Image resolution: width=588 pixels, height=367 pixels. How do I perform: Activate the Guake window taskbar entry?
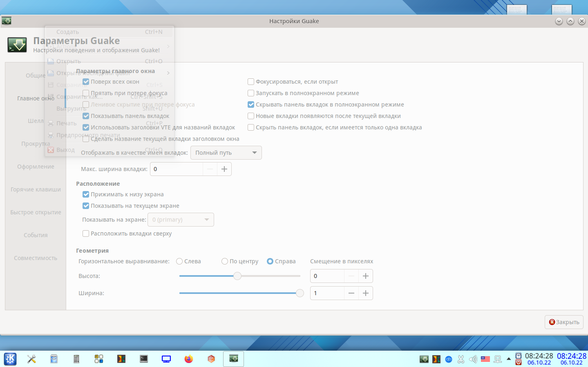[233, 359]
